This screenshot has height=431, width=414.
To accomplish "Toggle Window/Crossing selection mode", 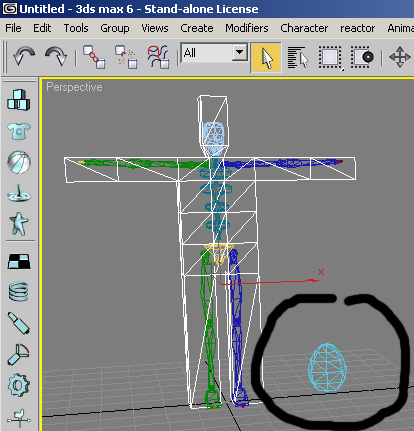I will click(x=361, y=57).
